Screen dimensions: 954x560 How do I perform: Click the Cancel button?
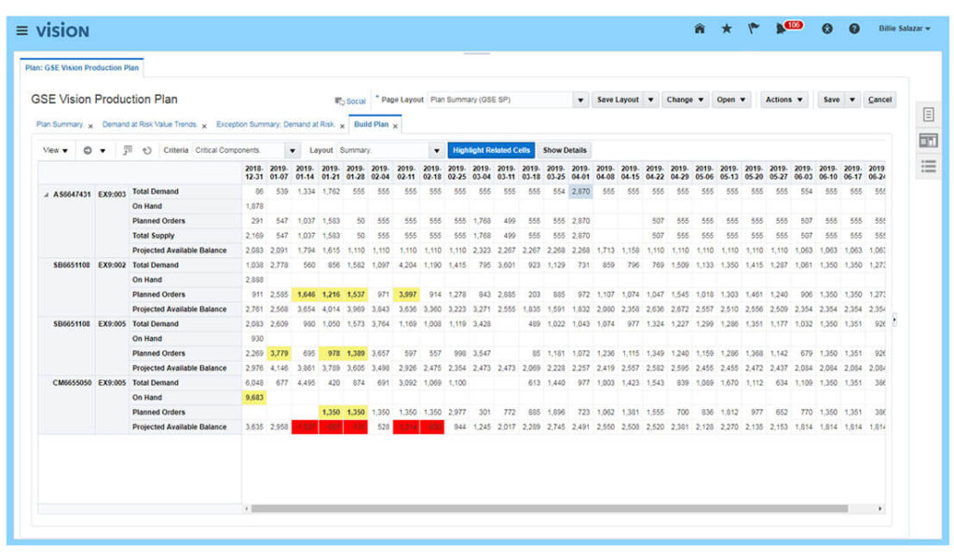879,100
